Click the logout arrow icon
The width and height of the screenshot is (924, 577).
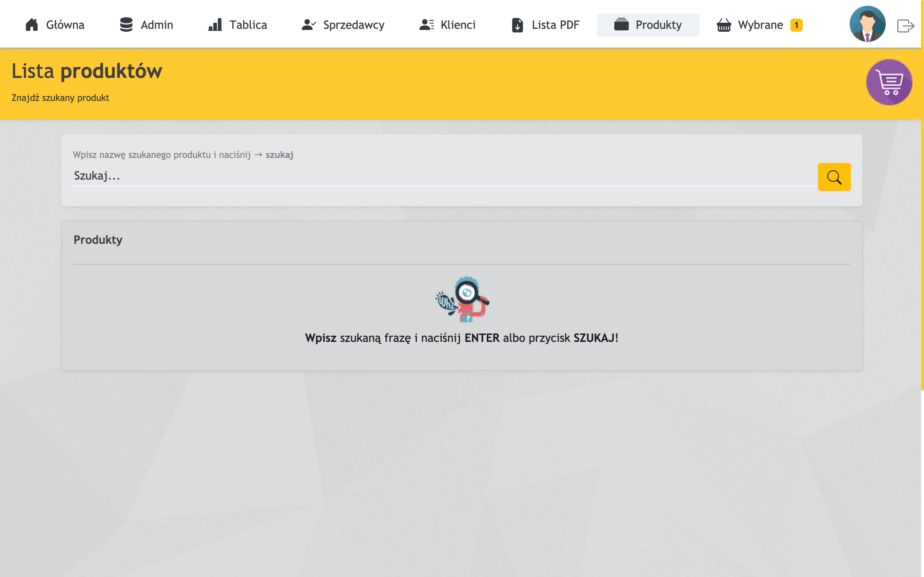click(905, 26)
